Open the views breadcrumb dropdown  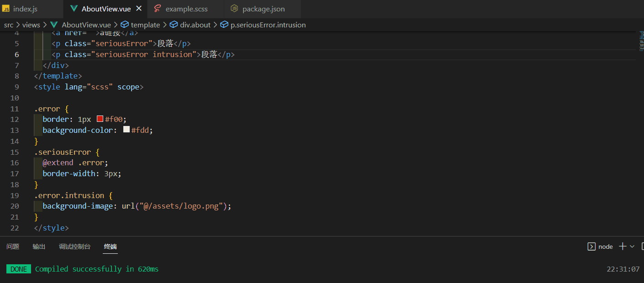click(31, 25)
